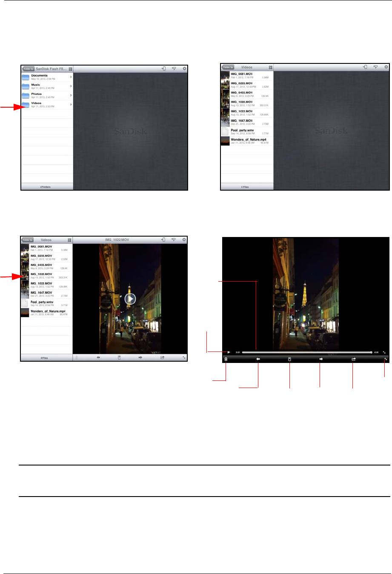This screenshot has height=574, width=392.
Task: Select IMG_0081.MOV in the Videos list beside the empty preview
Action: (247, 76)
